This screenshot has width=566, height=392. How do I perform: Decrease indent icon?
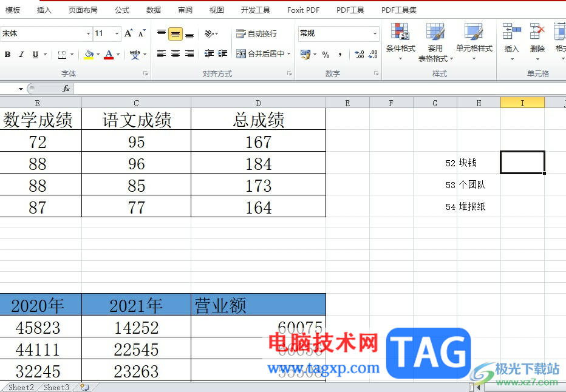pyautogui.click(x=209, y=54)
